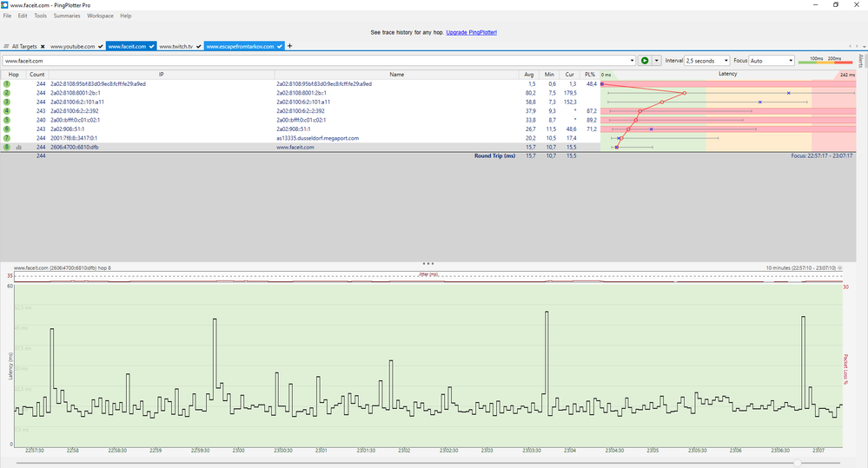This screenshot has width=868, height=468.
Task: Close the All Targets tab with X
Action: click(x=43, y=47)
